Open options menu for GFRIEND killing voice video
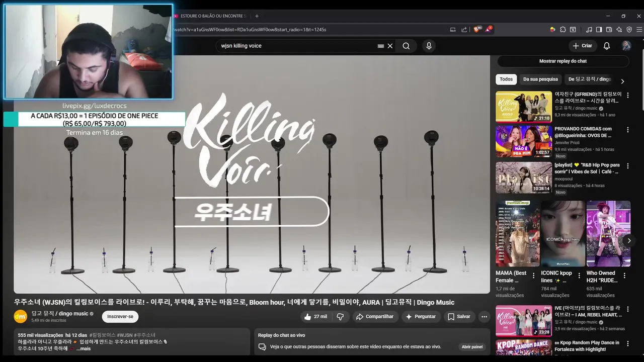This screenshot has width=644, height=362. [x=627, y=95]
